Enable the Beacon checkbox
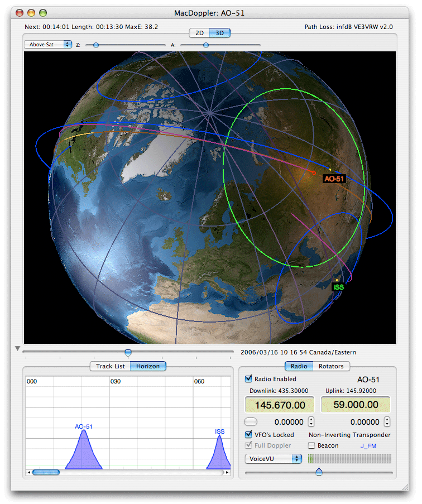The width and height of the screenshot is (422, 504). tap(311, 445)
